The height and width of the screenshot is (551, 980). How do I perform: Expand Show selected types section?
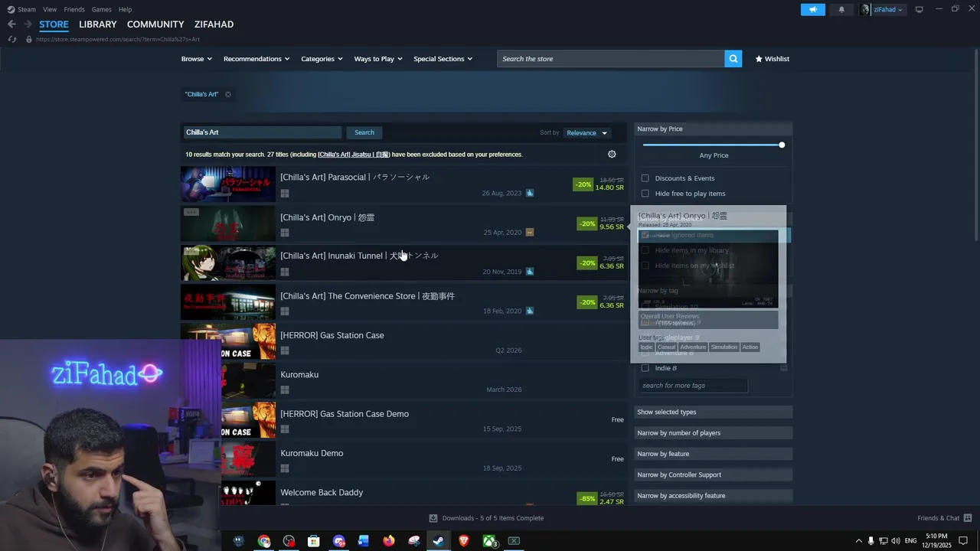714,412
